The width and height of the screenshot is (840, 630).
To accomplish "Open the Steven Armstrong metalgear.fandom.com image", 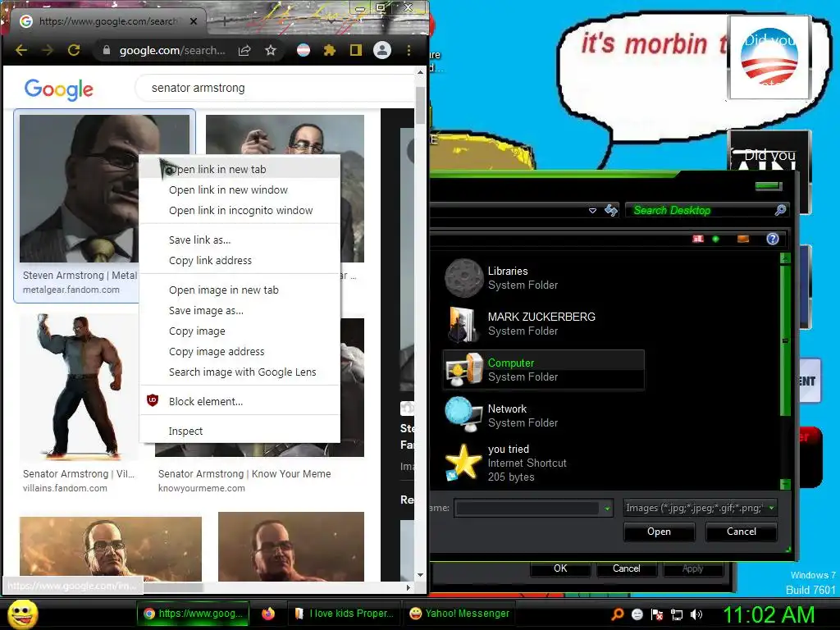I will tap(78, 188).
